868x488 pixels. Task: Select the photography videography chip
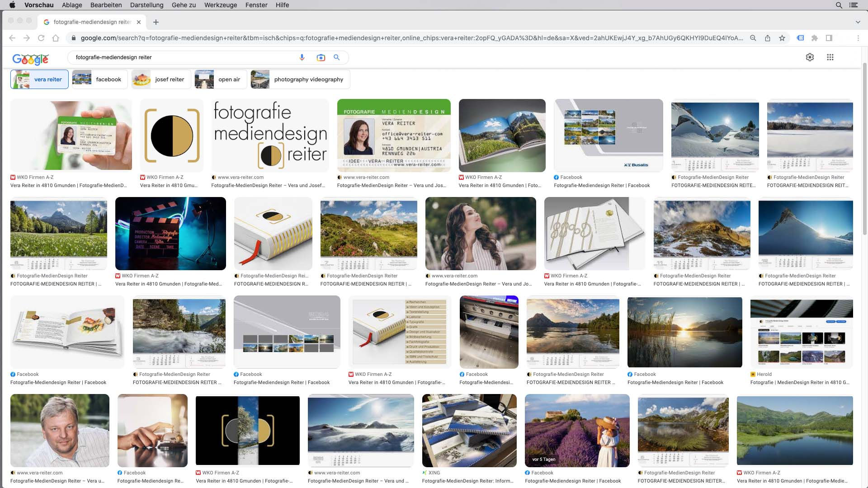coord(300,79)
